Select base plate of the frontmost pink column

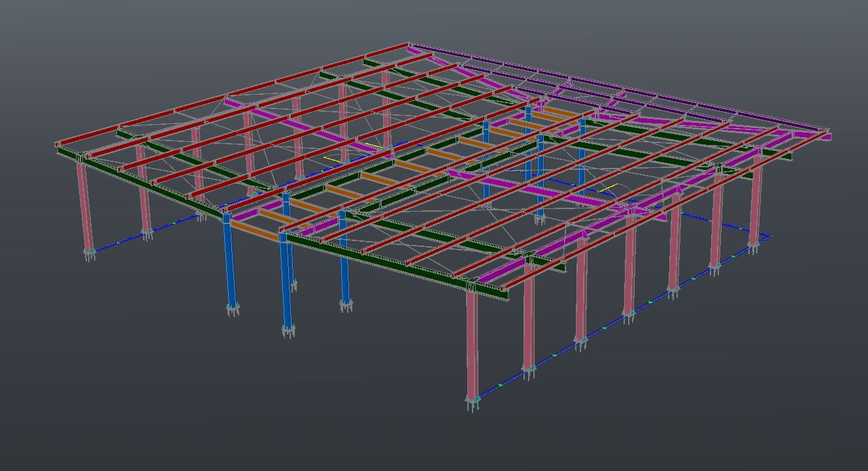click(x=472, y=398)
